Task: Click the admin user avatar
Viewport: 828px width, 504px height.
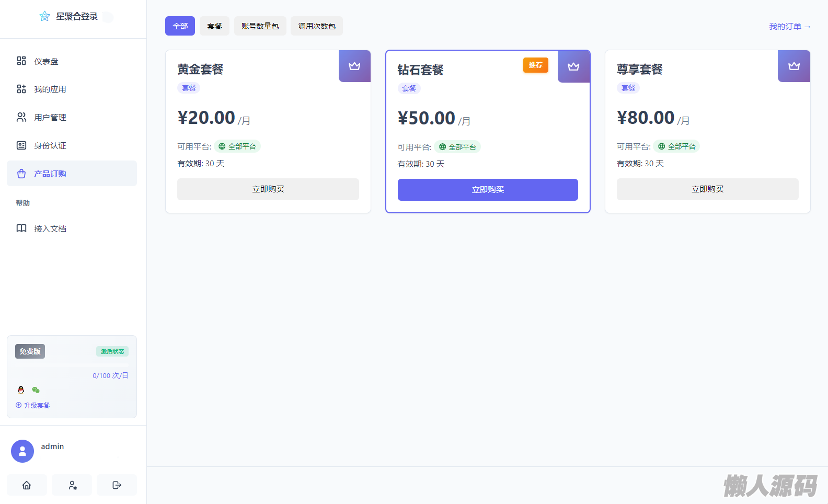Action: click(x=22, y=451)
